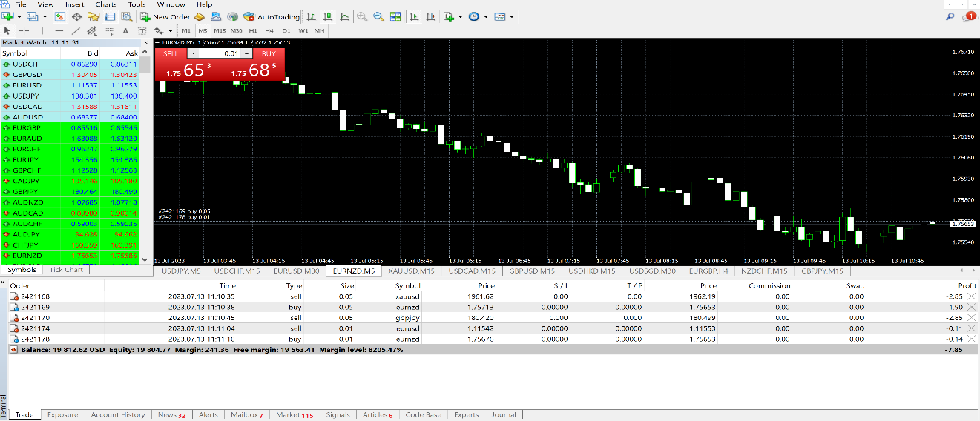980x421 pixels.
Task: Open search with the magnifier icon
Action: pyautogui.click(x=950, y=16)
